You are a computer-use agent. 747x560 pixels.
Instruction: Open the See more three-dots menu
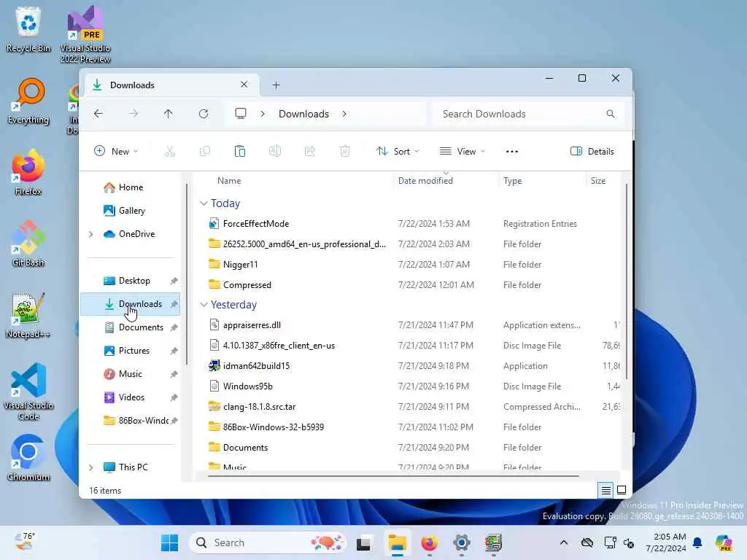tap(511, 152)
